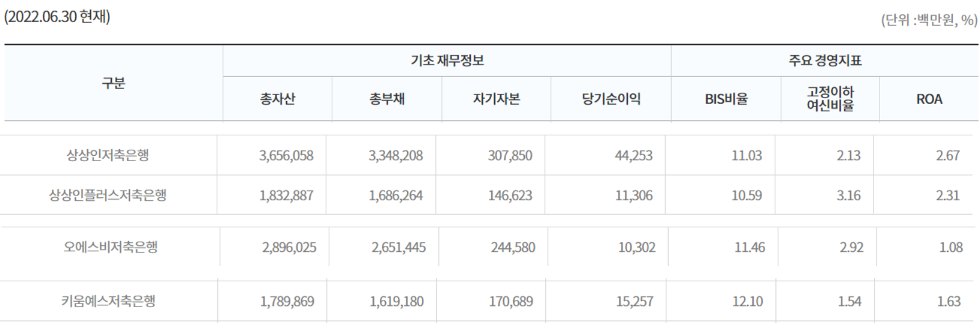980x330 pixels.
Task: Click net income value 11,306
Action: coord(634,195)
